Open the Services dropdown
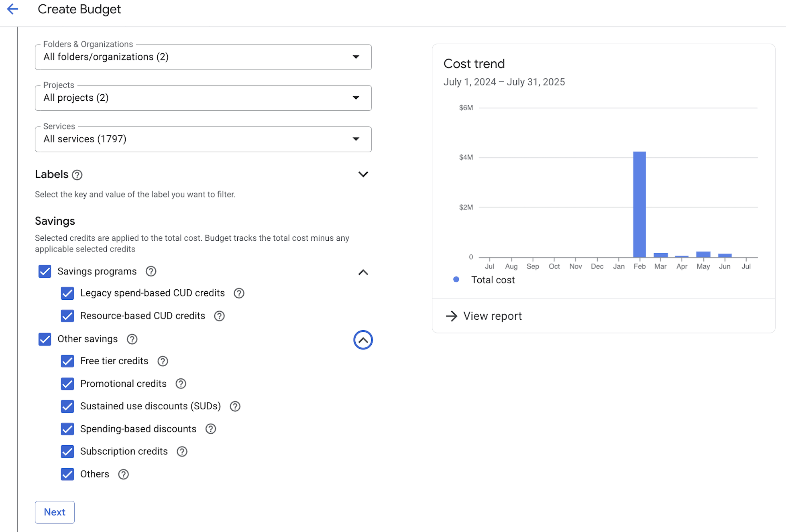 coord(356,139)
